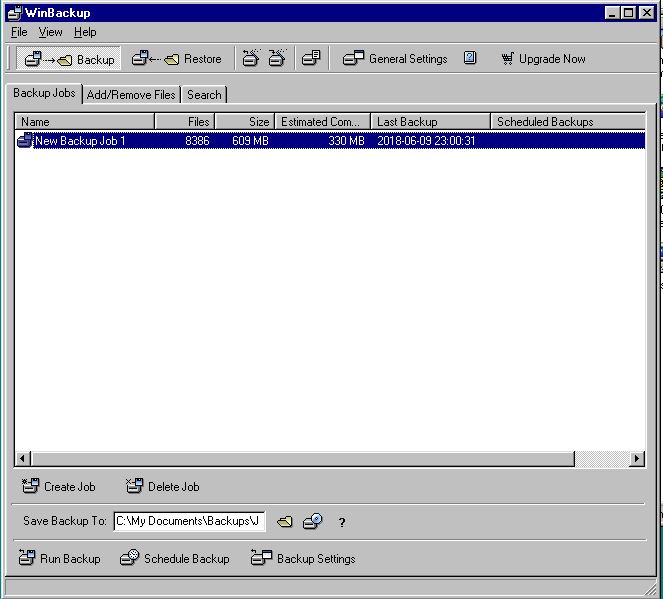Click the Last Backup column header
The height and width of the screenshot is (599, 663).
click(430, 122)
